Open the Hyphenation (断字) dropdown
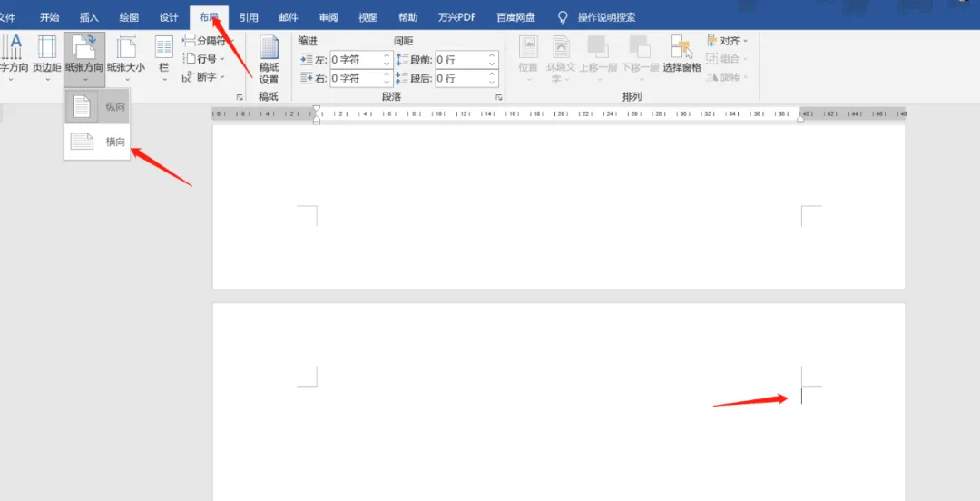The height and width of the screenshot is (501, 980). pyautogui.click(x=204, y=77)
